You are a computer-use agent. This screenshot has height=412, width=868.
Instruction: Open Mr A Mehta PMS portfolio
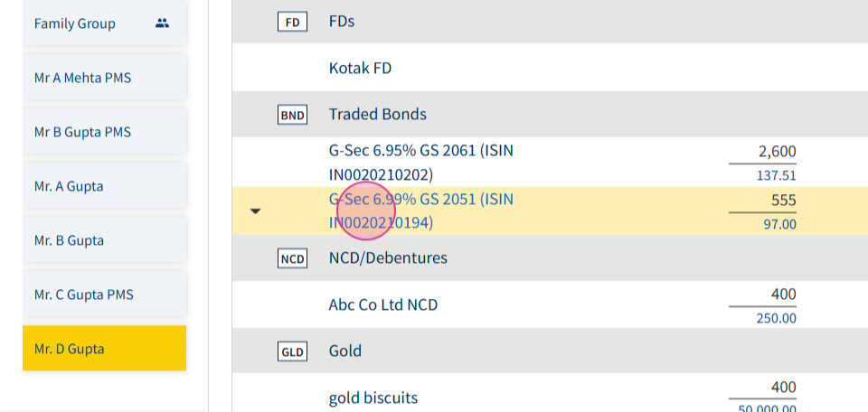tap(104, 78)
